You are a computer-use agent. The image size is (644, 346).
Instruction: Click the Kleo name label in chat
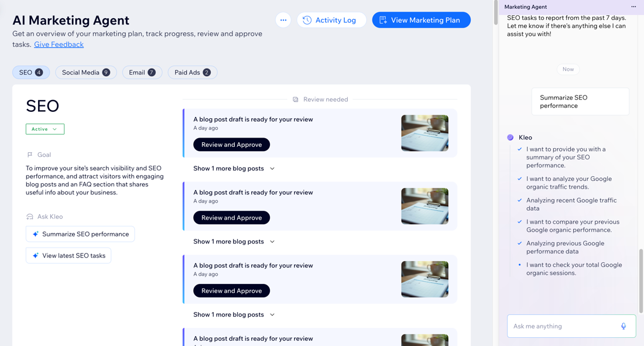(x=525, y=137)
